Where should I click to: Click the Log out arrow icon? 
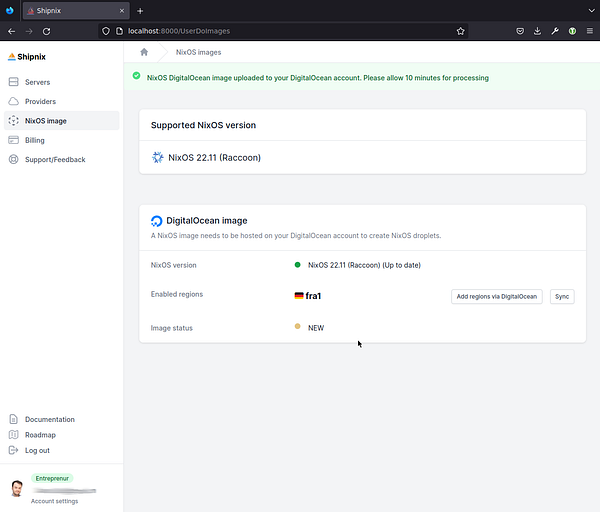(13, 450)
